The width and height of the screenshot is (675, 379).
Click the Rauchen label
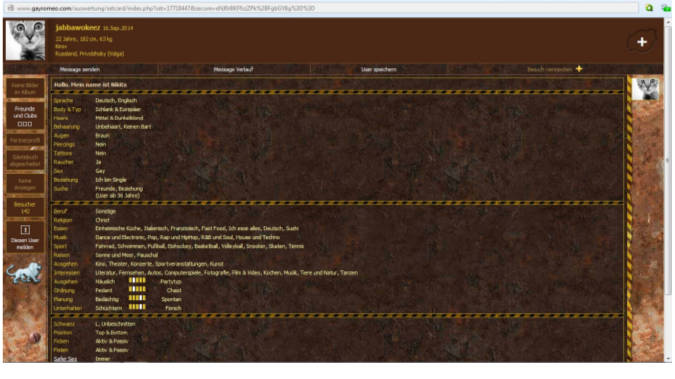point(63,162)
